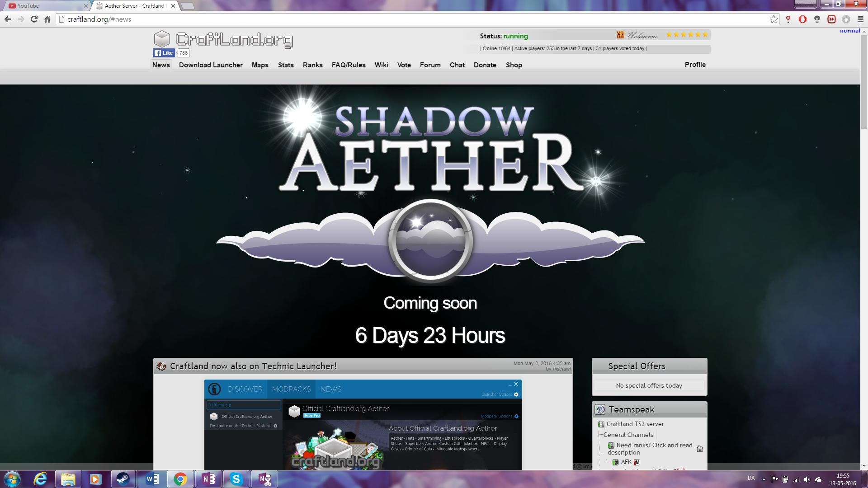Go to the browser home page
868x488 pixels.
pos(47,19)
